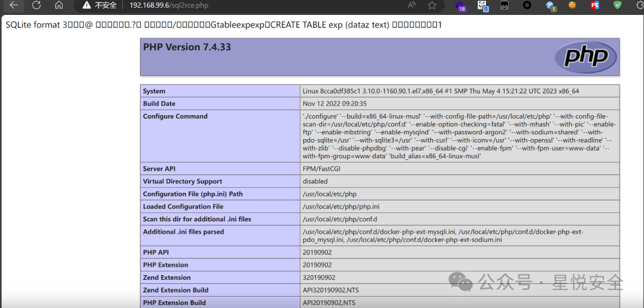Screen dimensions: 644x308
Task: Select the PHP Extension Build label
Action: 174,303
